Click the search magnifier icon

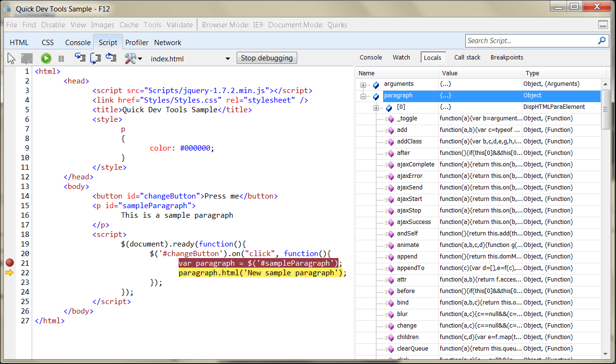click(x=602, y=41)
